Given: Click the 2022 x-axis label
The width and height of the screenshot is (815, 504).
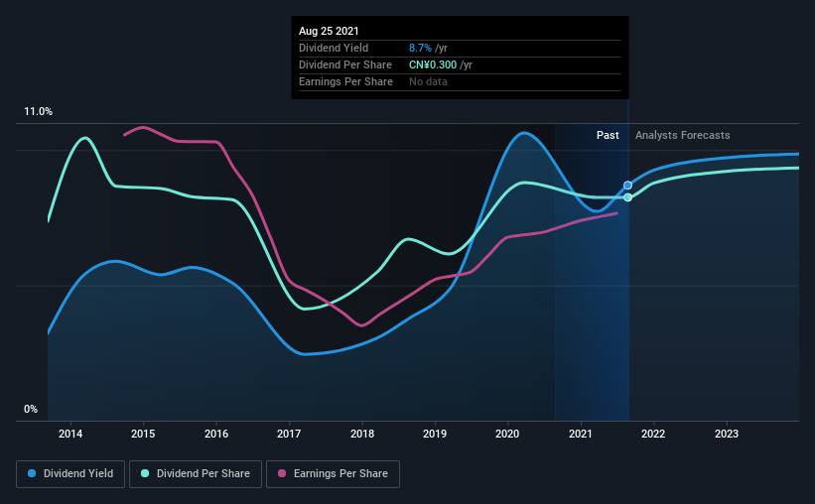Looking at the screenshot, I should [653, 434].
